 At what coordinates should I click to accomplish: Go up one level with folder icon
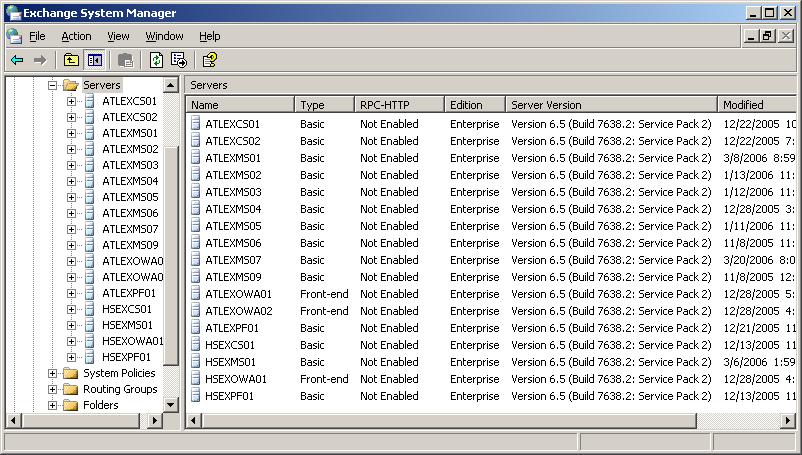point(71,60)
